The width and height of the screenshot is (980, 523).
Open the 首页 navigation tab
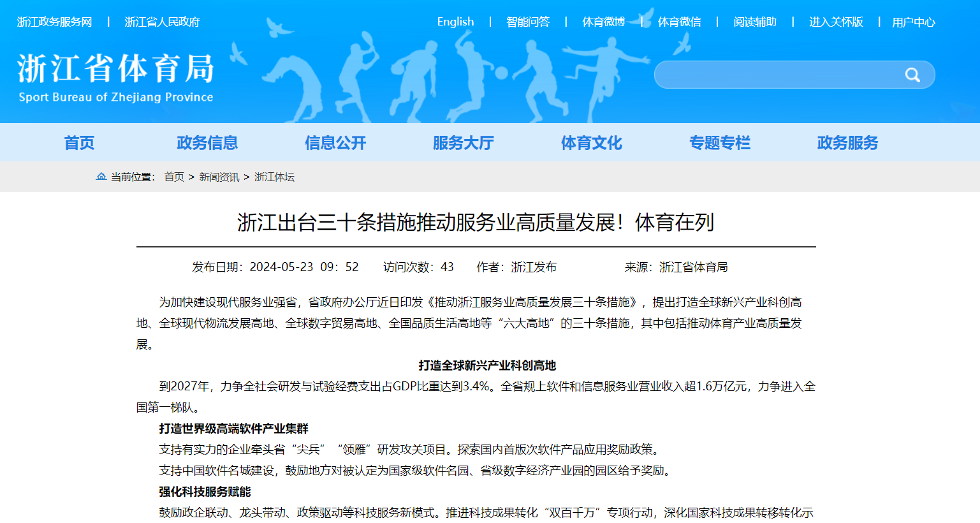[79, 143]
